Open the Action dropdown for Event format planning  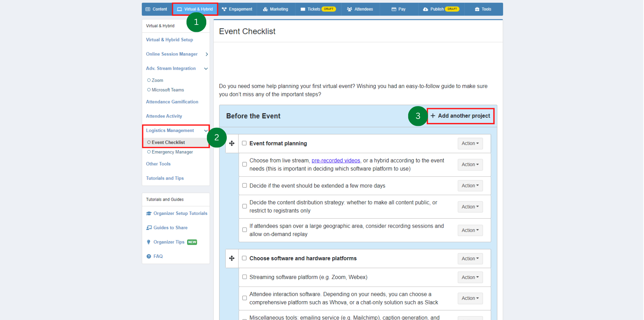[470, 143]
